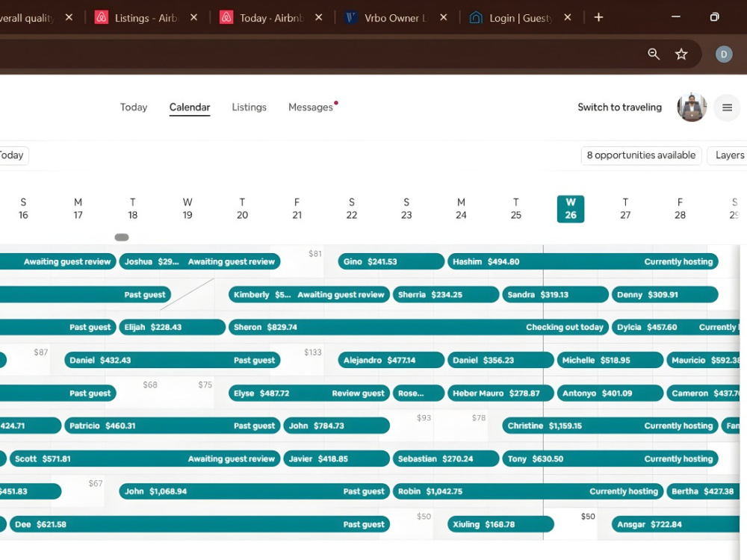
Task: Select the Calendar navigation item
Action: tap(190, 107)
